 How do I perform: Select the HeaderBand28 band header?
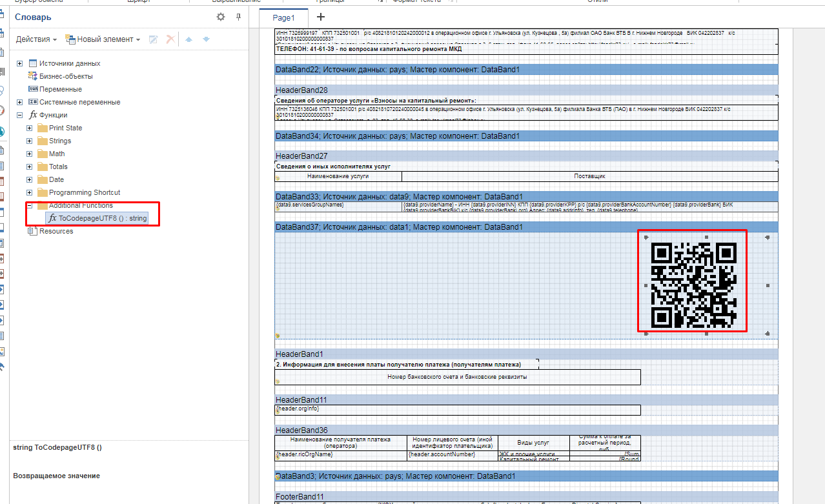pyautogui.click(x=526, y=90)
